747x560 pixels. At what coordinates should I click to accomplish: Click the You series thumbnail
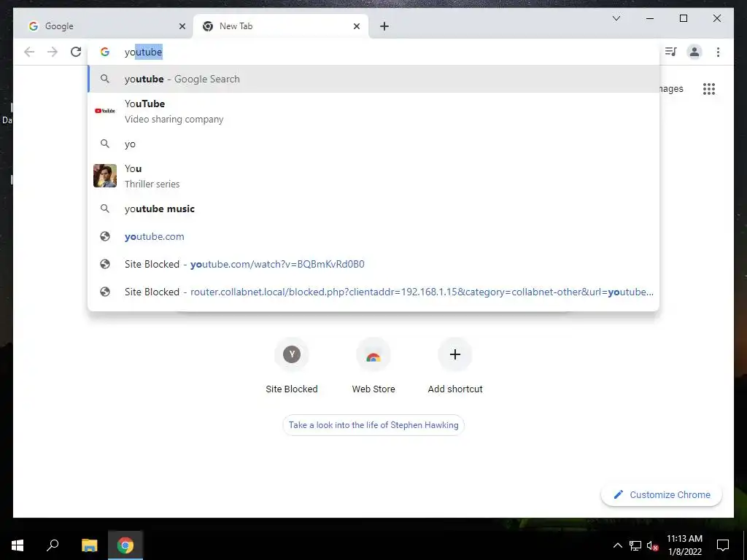(105, 176)
